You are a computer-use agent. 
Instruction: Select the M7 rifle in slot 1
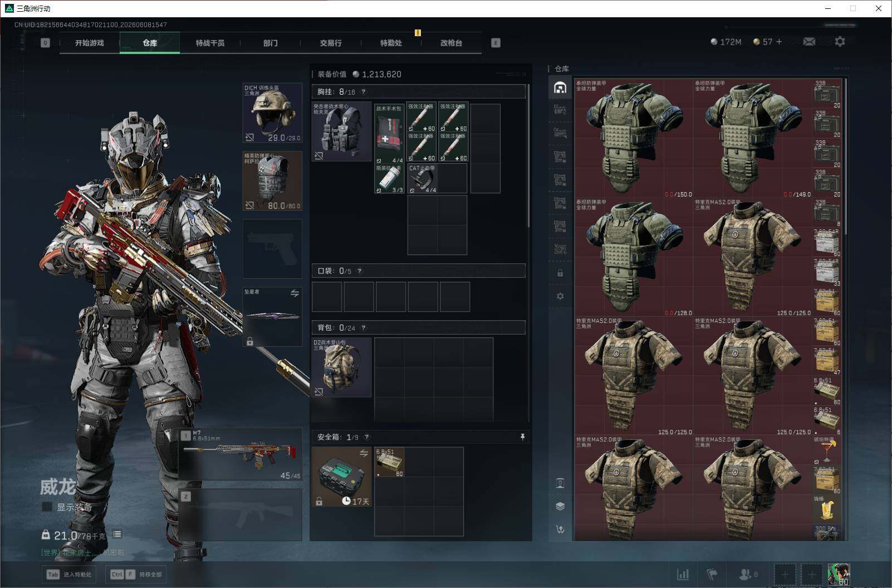pos(241,455)
